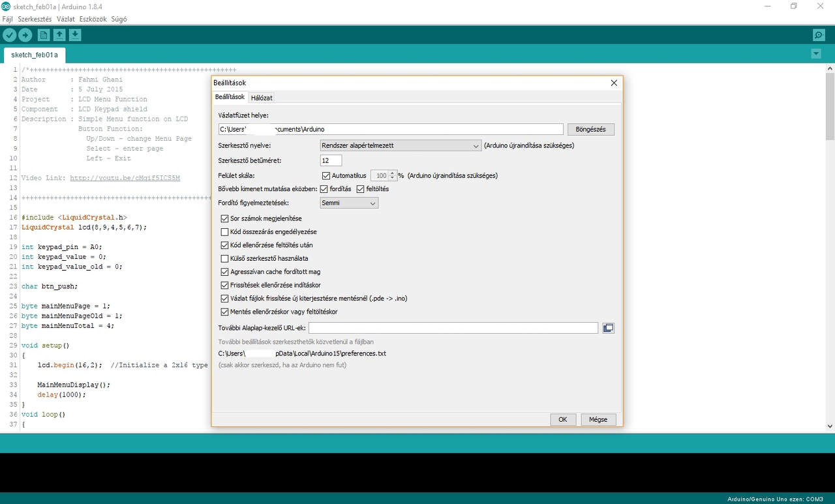Screen dimensions: 835x504
Task: Toggle Mentés ellenőrzéskor vagy feltöltéskor checkbox
Action: 225,312
